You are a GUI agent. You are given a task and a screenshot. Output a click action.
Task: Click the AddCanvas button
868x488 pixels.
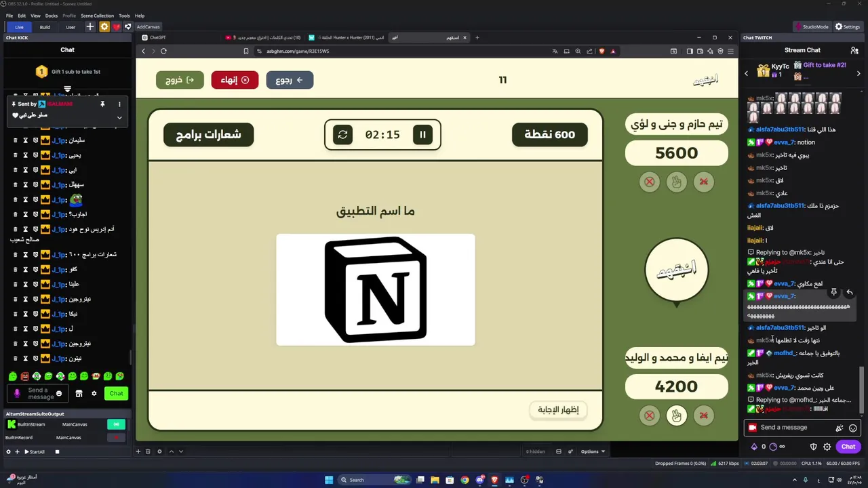(x=148, y=27)
